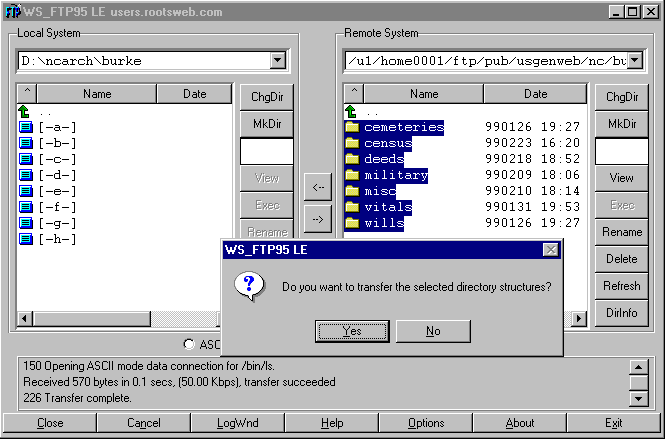Image resolution: width=665 pixels, height=439 pixels.
Task: Select the ASCII transfer mode radio button
Action: click(189, 344)
